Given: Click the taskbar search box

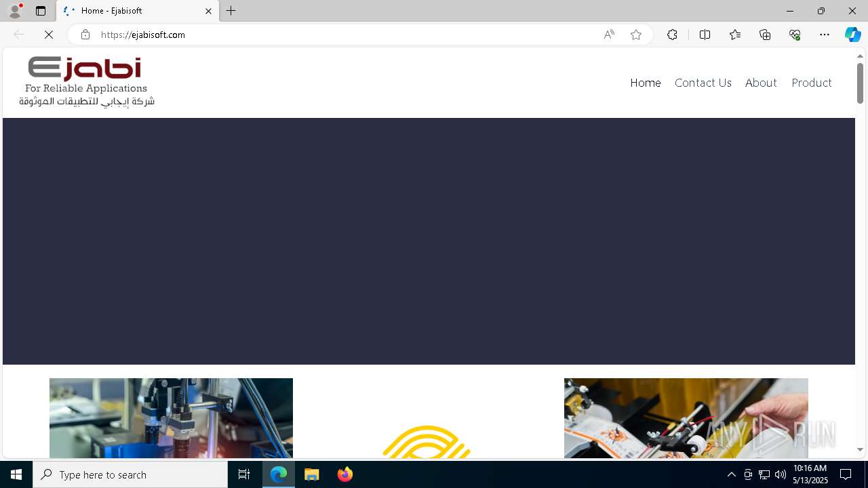Looking at the screenshot, I should (x=130, y=474).
